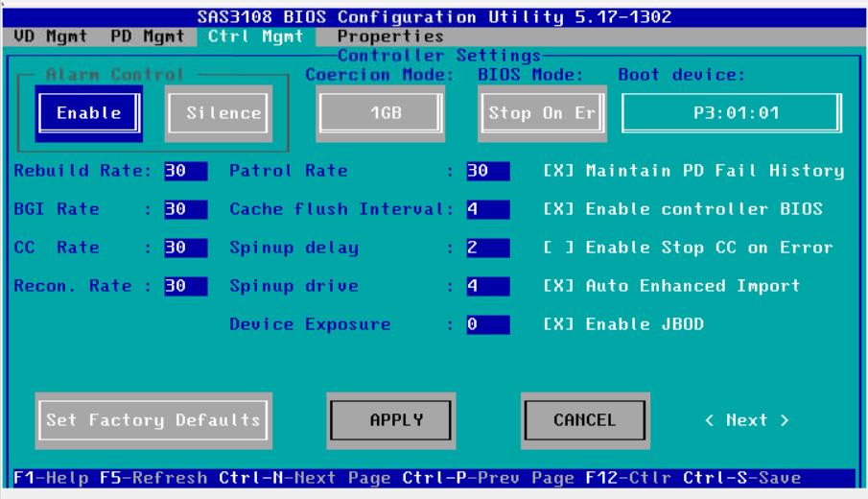Edit the Device Exposure value field
The height and width of the screenshot is (499, 868).
pos(488,324)
